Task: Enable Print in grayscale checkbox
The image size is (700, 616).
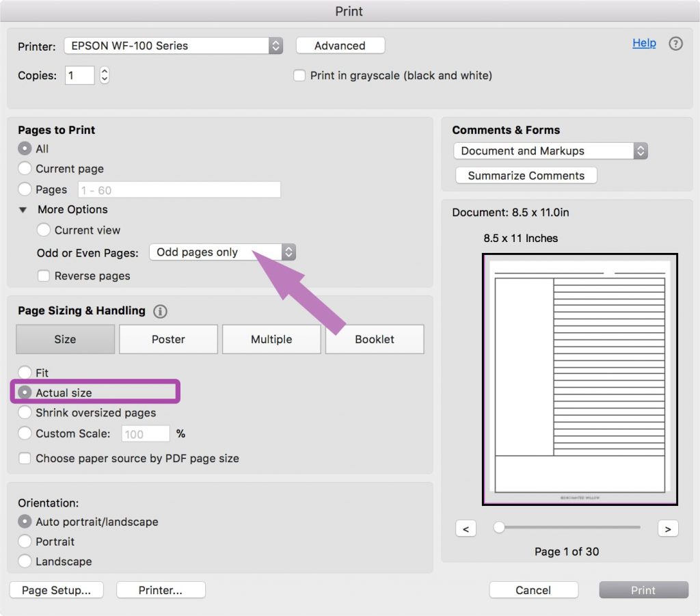Action: (x=299, y=76)
